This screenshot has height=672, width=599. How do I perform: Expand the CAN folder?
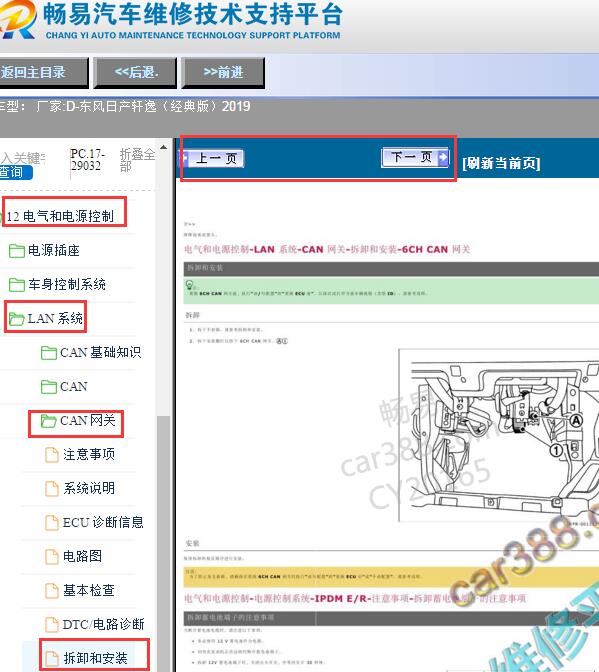pos(74,387)
